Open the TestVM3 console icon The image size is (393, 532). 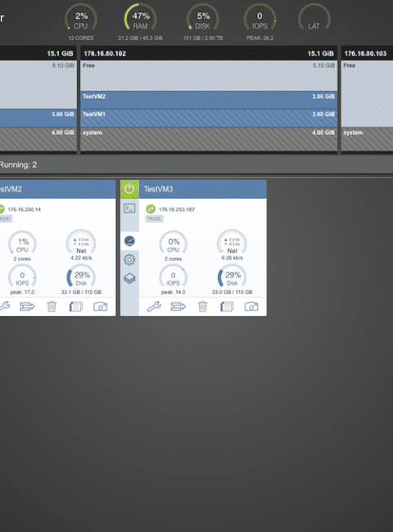(x=129, y=208)
